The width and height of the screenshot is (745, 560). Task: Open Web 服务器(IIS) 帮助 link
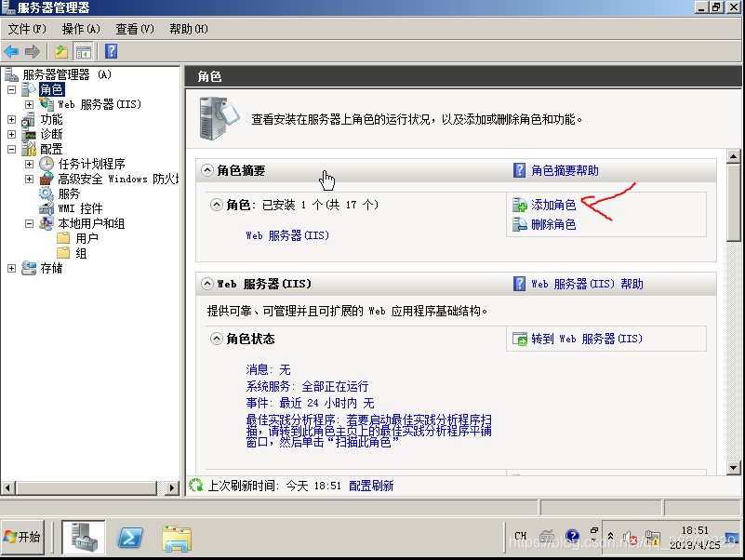tap(587, 284)
